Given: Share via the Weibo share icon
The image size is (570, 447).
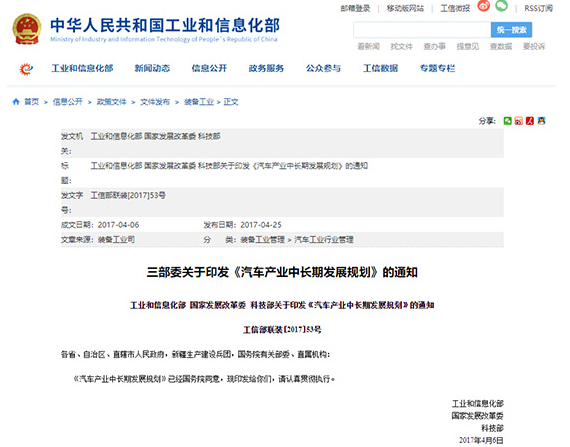Looking at the screenshot, I should (519, 121).
